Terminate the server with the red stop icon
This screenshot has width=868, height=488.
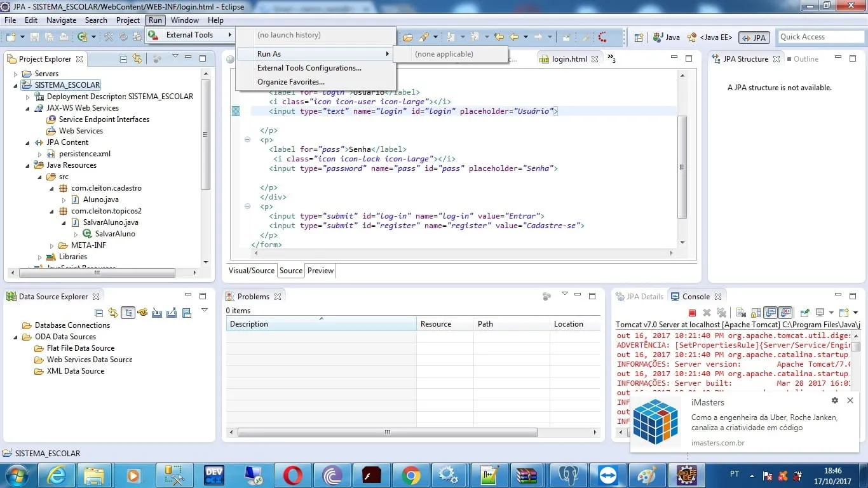(692, 313)
